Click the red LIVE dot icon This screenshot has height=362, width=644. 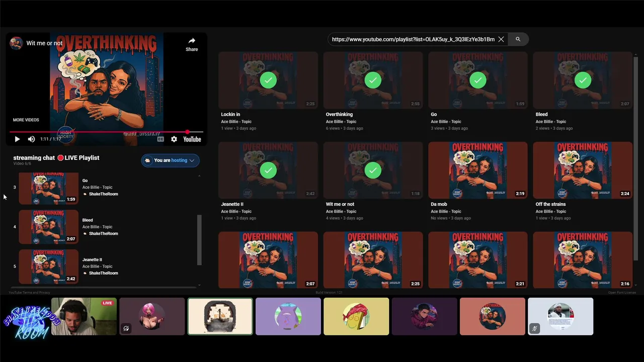60,158
